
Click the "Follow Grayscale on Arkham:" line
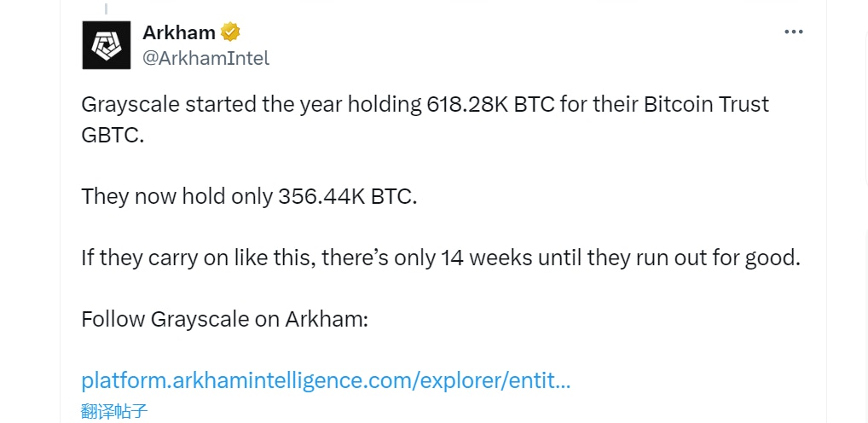coord(224,319)
